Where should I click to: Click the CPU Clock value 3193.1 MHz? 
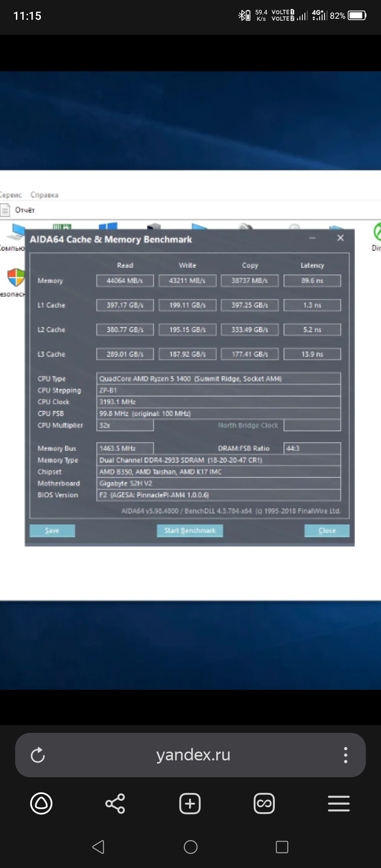(x=219, y=402)
